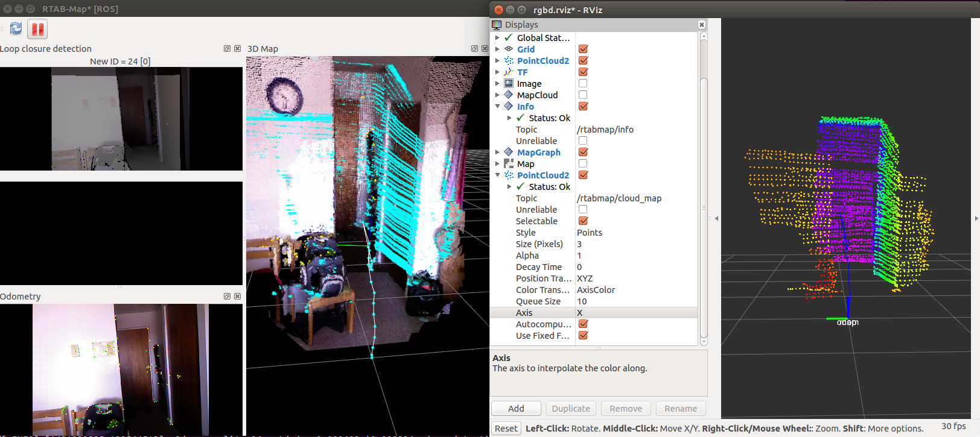Click the Grid display icon
The width and height of the screenshot is (980, 437).
point(509,49)
